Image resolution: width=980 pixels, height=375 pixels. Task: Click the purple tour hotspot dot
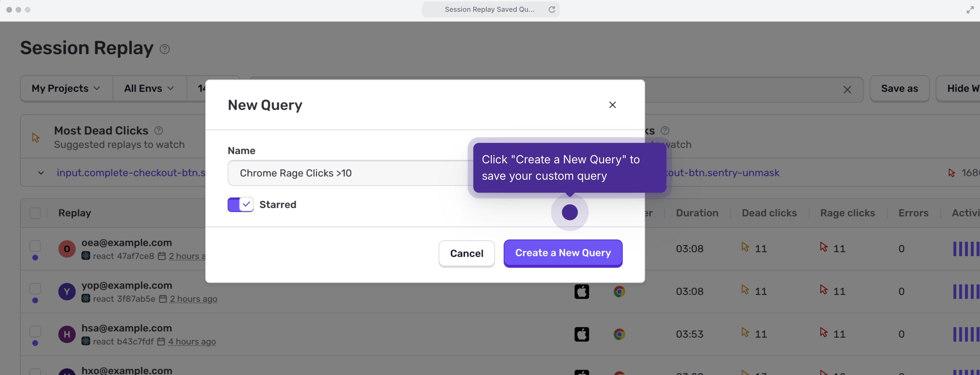pyautogui.click(x=570, y=212)
